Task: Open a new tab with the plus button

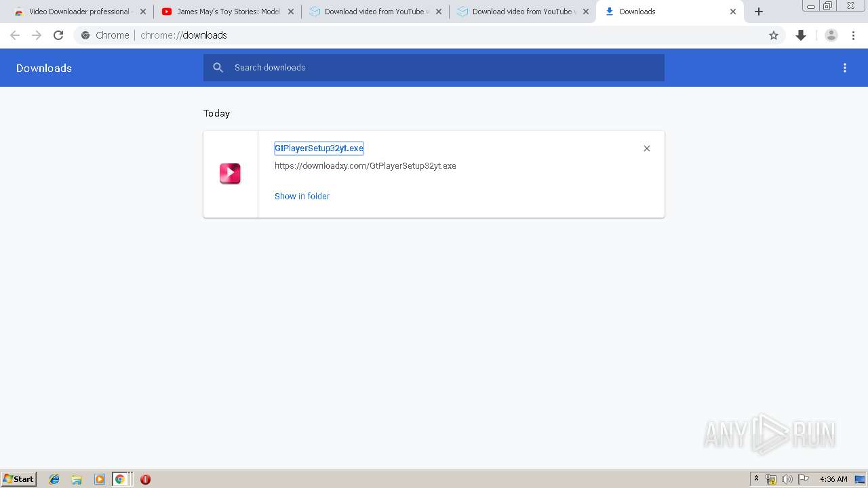Action: pos(759,12)
